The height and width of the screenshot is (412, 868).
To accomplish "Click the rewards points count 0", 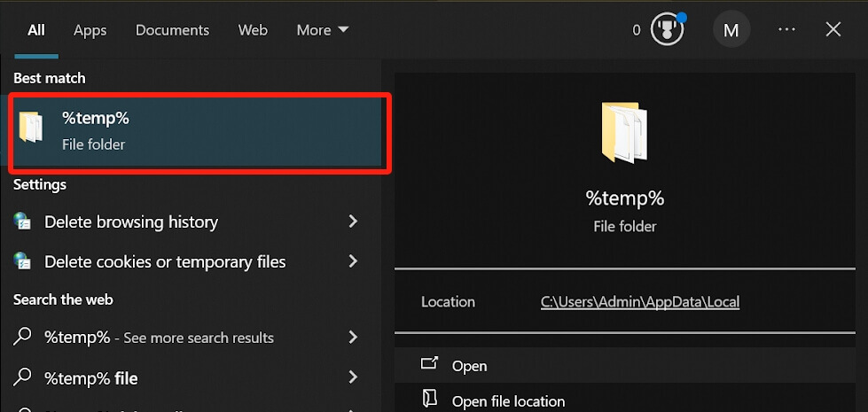I will pyautogui.click(x=637, y=30).
